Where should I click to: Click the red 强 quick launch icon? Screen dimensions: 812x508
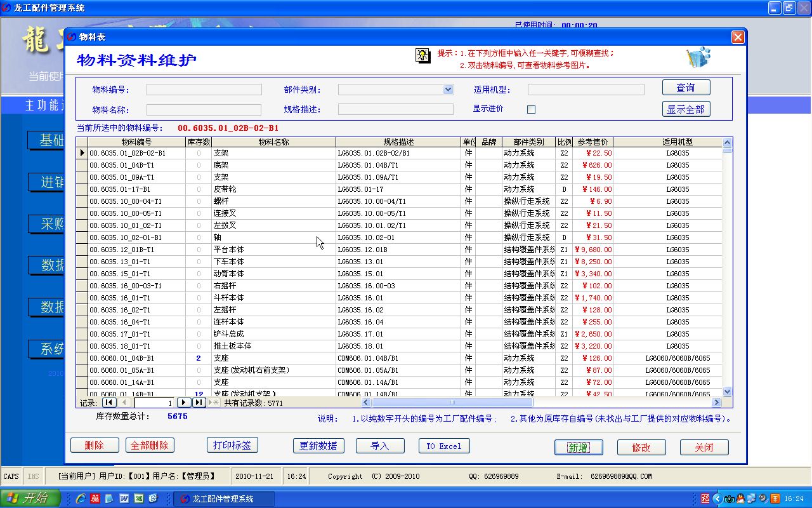coord(95,498)
